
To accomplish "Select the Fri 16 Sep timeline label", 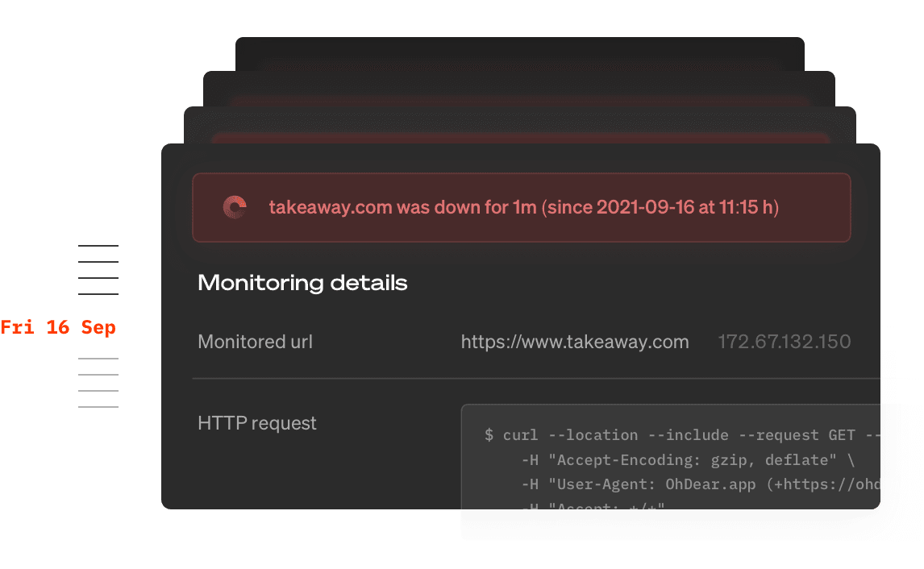I will [59, 327].
